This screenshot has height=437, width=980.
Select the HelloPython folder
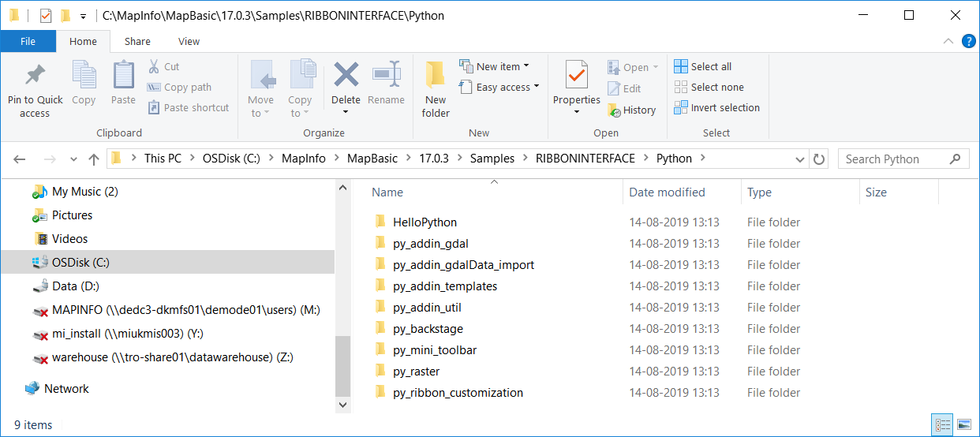(425, 222)
